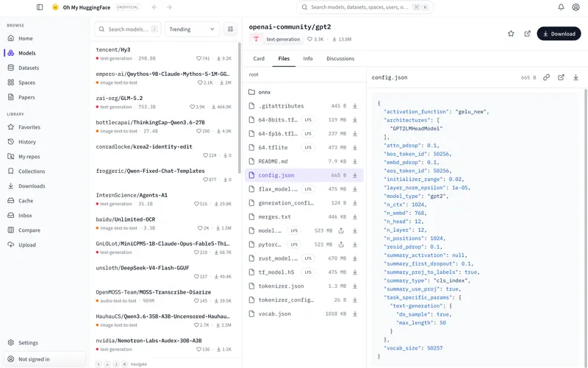The image size is (588, 368).
Task: Download the 64-8bits.tf file
Action: click(x=355, y=120)
